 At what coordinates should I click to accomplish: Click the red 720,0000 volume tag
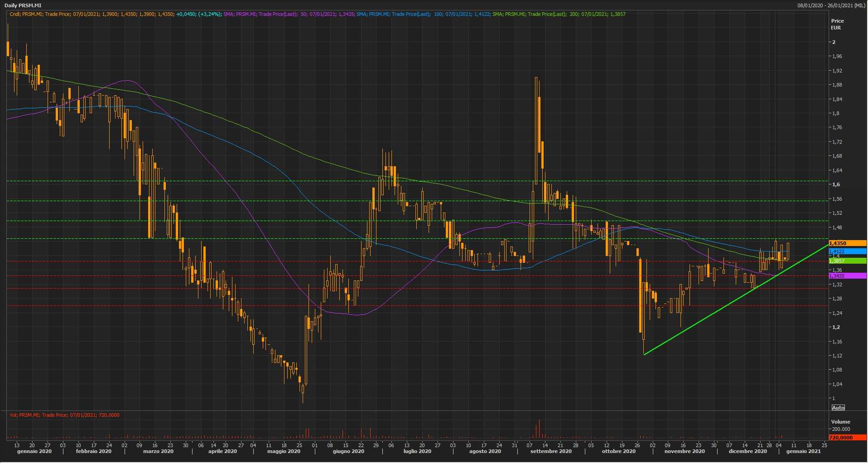(x=846, y=438)
